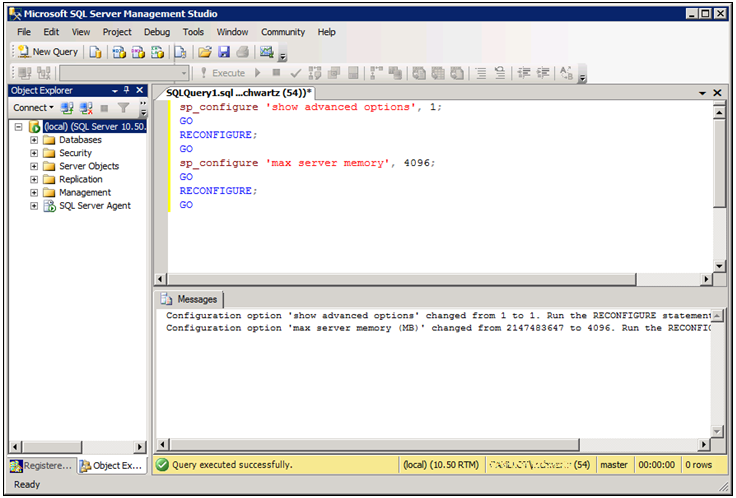Screen dimensions: 736x498
Task: Click the Cancel Executing Query stop icon
Action: coord(276,73)
